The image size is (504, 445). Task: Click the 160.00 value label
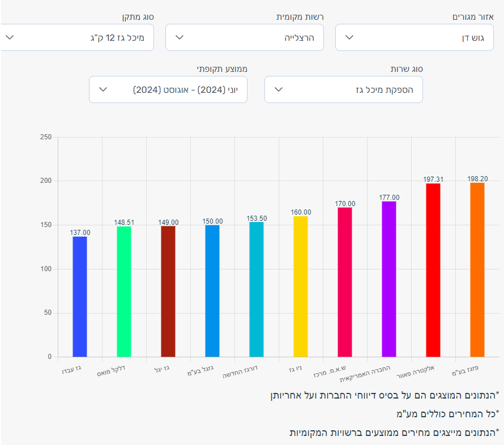301,212
